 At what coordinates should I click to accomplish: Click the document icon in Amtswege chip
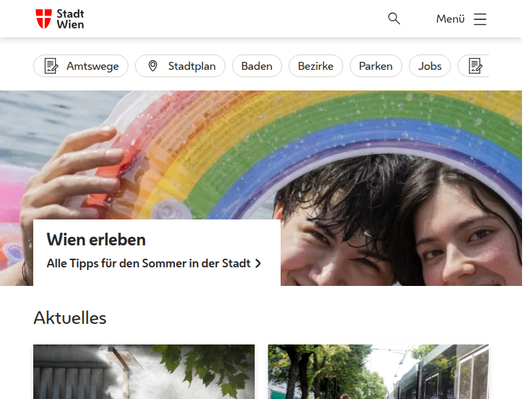tap(51, 66)
